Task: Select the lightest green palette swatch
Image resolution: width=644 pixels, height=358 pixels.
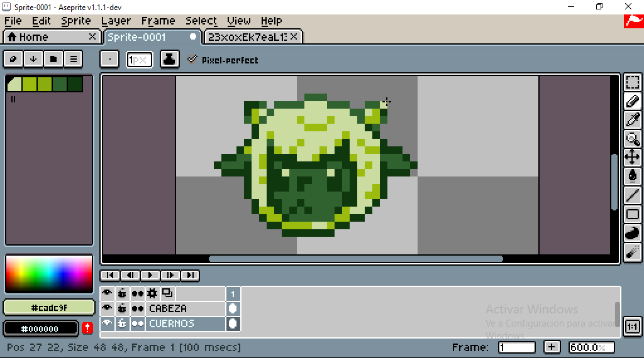Action: (x=14, y=84)
